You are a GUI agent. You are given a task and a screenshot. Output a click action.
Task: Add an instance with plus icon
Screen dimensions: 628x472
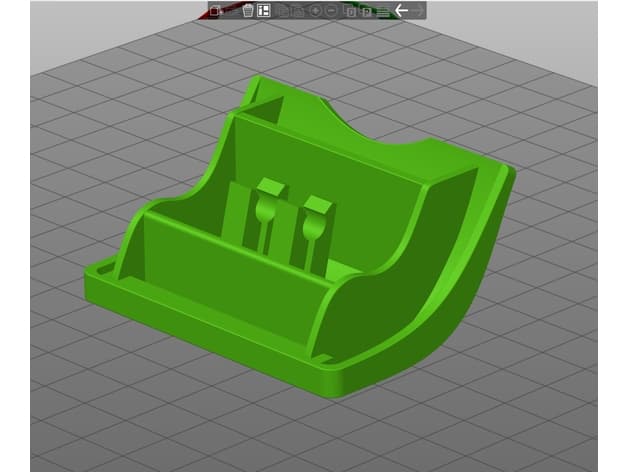[x=315, y=11]
